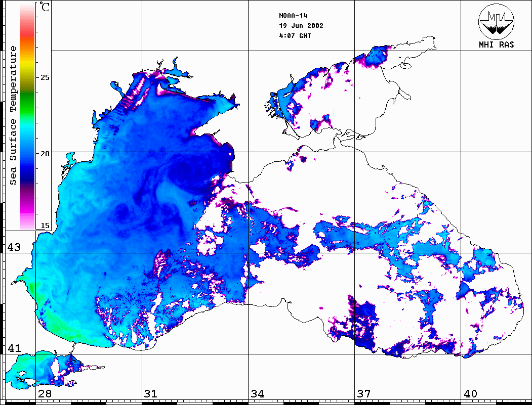Click the red section of the temperature color bar
532x405 pixels.
(27, 31)
